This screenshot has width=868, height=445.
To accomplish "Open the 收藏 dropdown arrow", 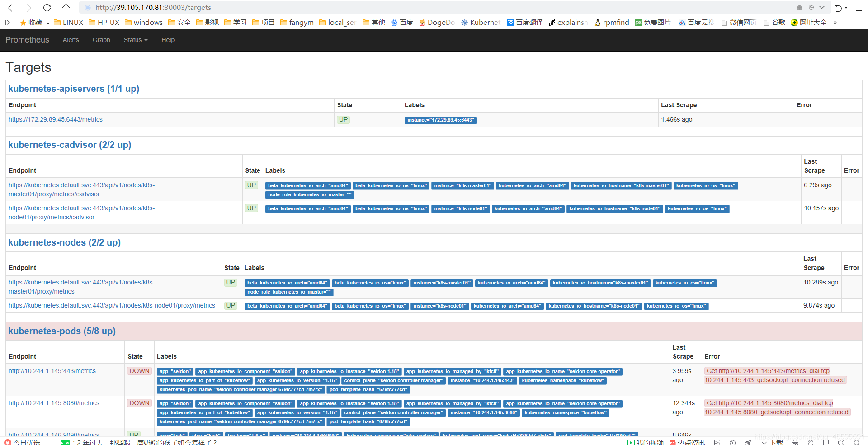I will [x=48, y=23].
